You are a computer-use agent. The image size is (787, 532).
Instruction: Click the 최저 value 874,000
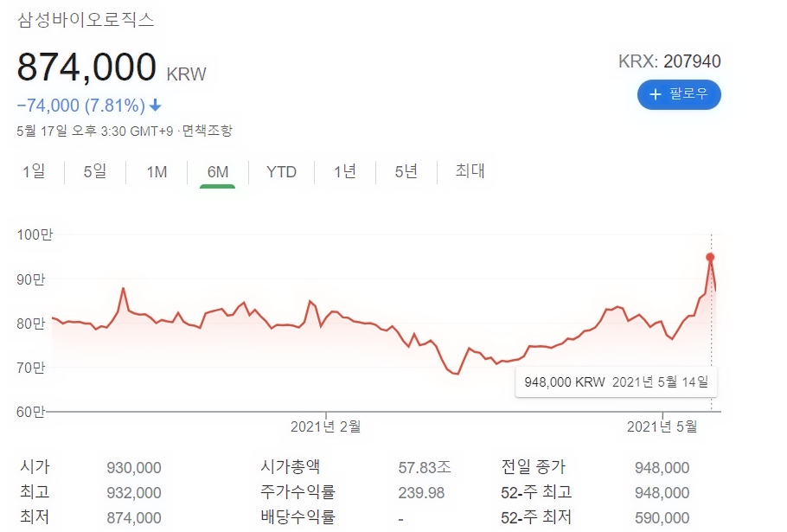[134, 518]
